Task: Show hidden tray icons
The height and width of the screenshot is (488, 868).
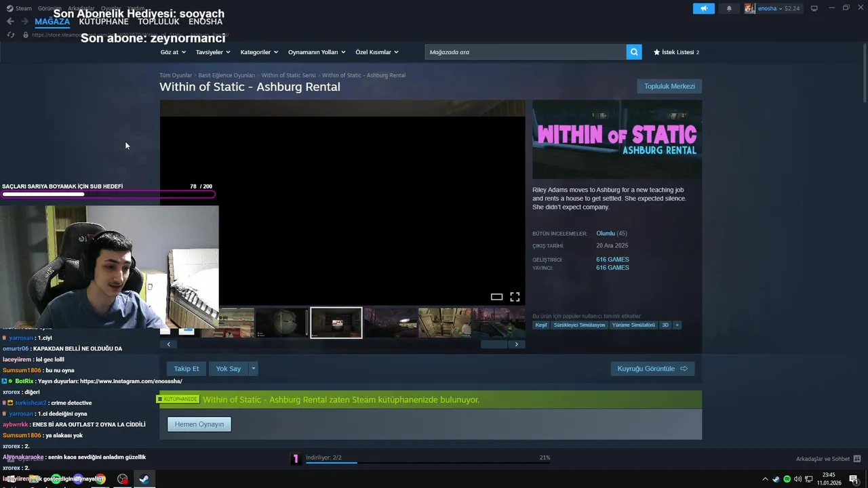Action: click(x=766, y=479)
